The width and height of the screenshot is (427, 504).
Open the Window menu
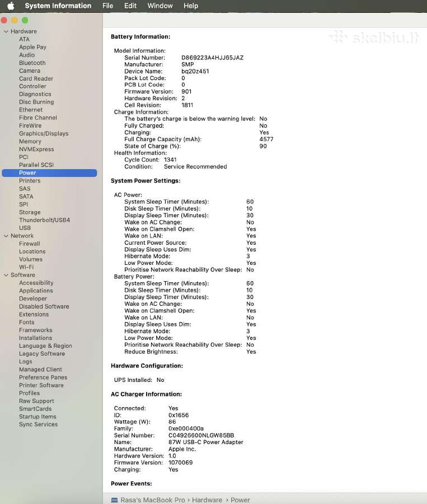[x=159, y=6]
